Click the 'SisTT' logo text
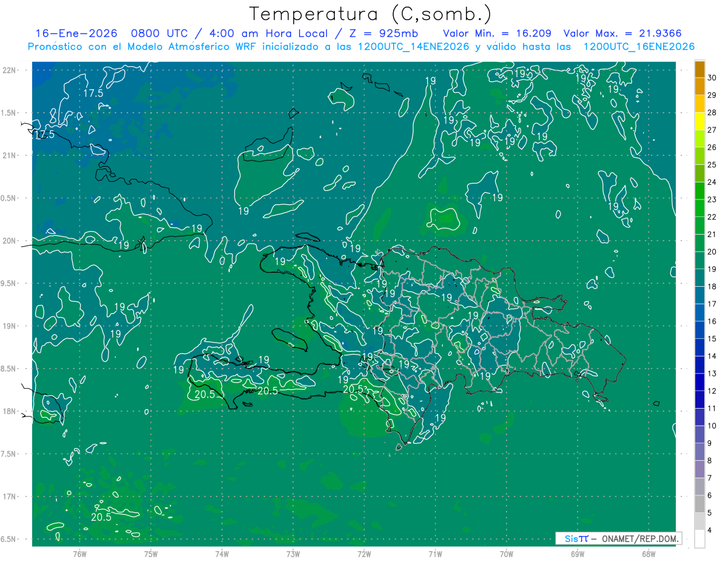The width and height of the screenshot is (728, 562). point(576,538)
